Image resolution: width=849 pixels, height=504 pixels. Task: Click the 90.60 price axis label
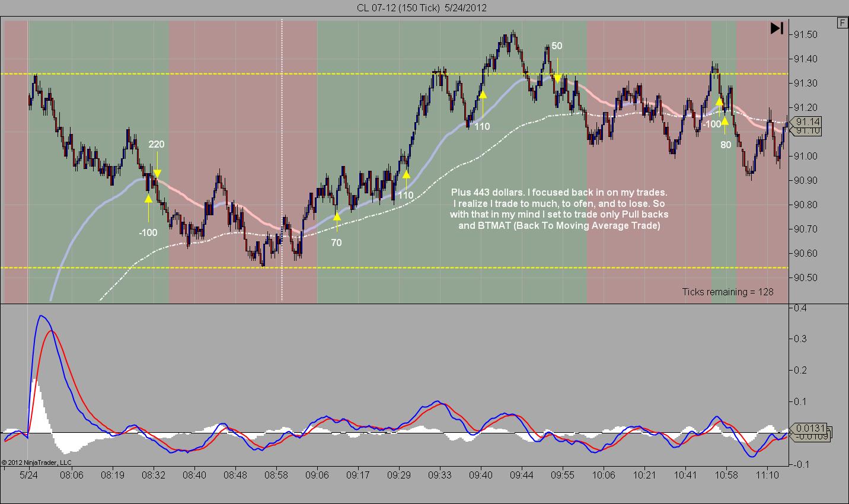(x=806, y=253)
